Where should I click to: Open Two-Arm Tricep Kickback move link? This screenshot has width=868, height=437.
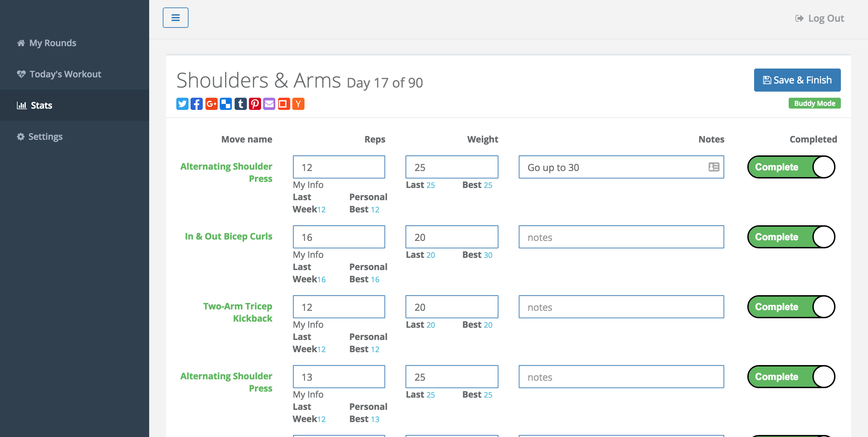point(238,312)
